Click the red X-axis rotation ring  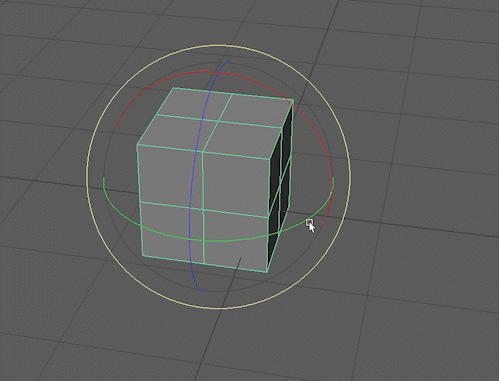pyautogui.click(x=313, y=125)
